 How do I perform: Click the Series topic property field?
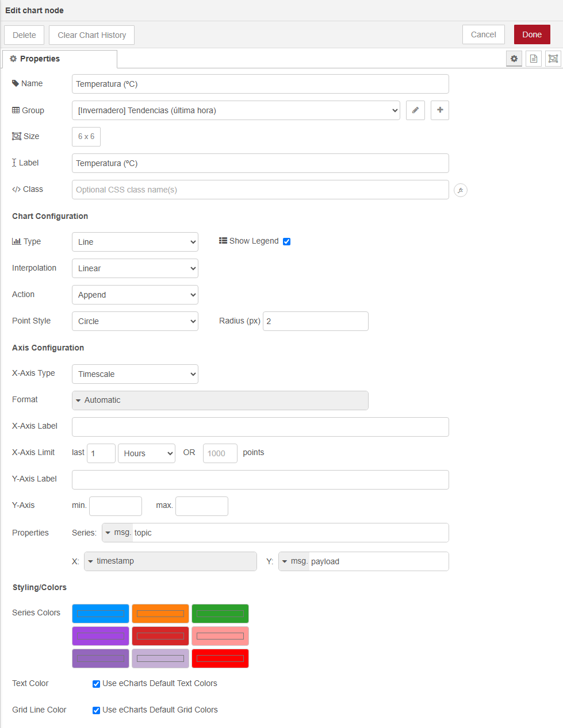tap(290, 533)
